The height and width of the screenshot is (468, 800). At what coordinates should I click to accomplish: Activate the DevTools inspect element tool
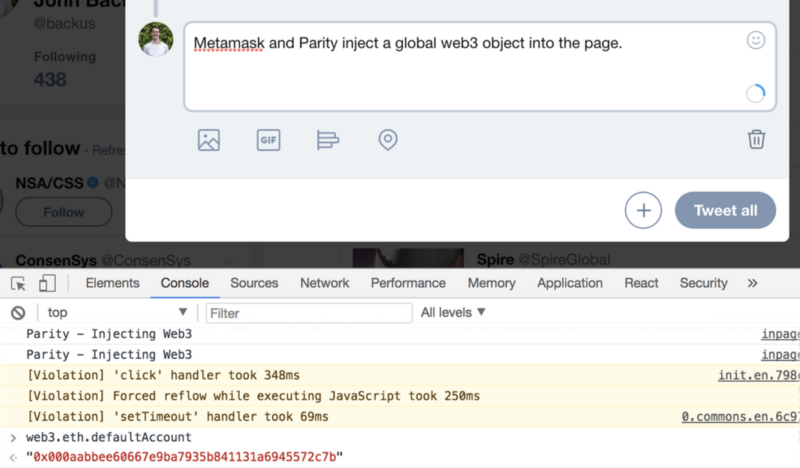[x=18, y=283]
